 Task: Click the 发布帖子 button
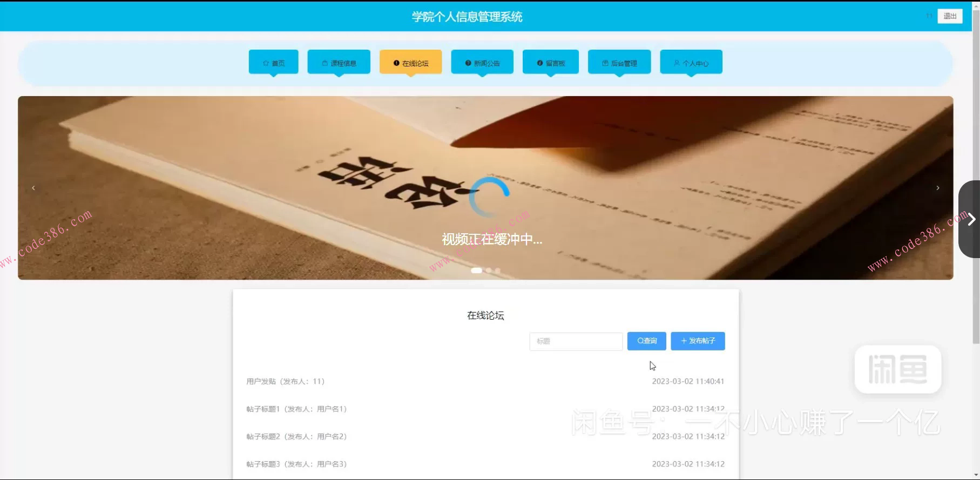pyautogui.click(x=698, y=341)
